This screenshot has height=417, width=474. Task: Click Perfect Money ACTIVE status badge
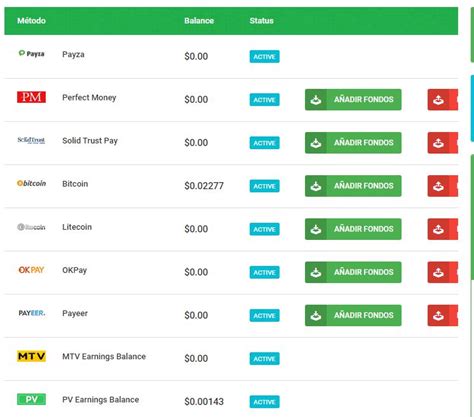tap(264, 100)
